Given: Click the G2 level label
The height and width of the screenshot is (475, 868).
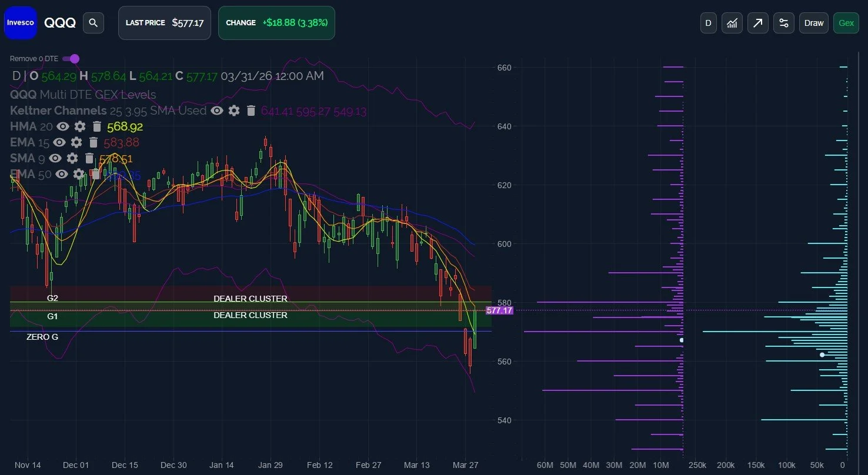Looking at the screenshot, I should pyautogui.click(x=52, y=298).
